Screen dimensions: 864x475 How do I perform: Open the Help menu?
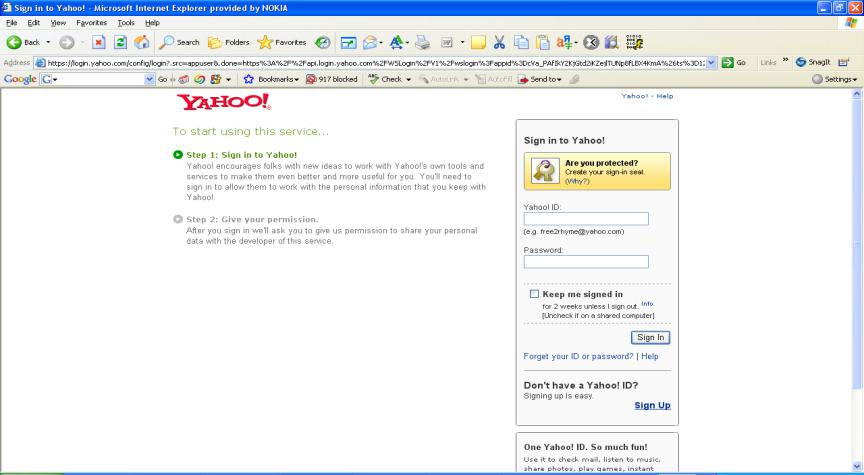[152, 23]
